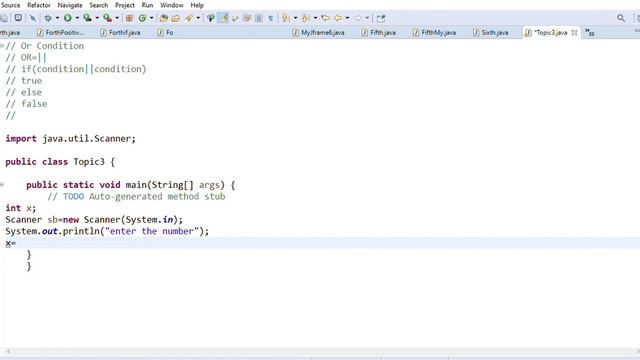The height and width of the screenshot is (360, 640).
Task: Click the Pin Editor icon
Action: (x=381, y=18)
